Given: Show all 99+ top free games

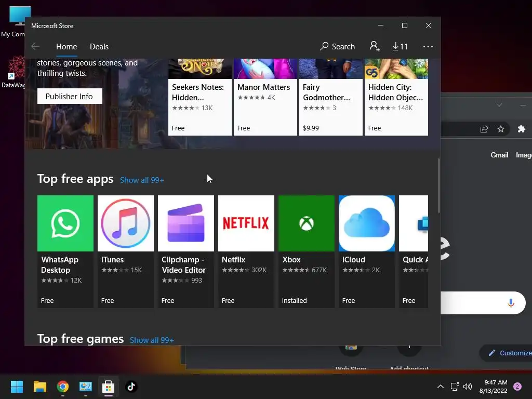Looking at the screenshot, I should (x=152, y=340).
